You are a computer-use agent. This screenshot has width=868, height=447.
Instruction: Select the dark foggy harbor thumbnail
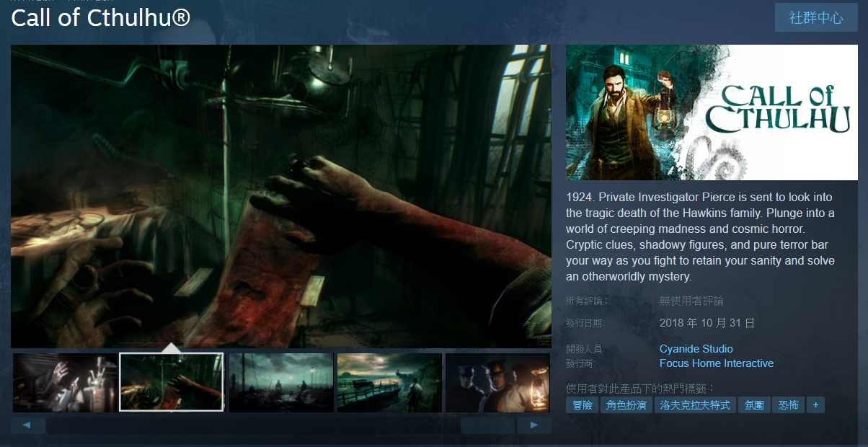281,382
